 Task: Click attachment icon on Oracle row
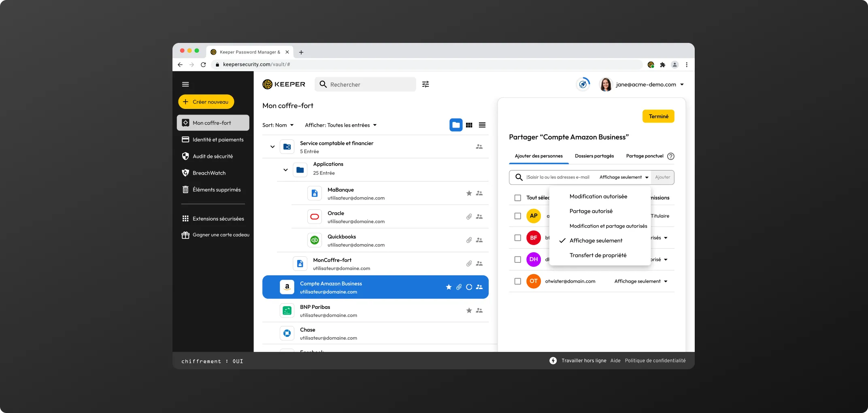pyautogui.click(x=469, y=217)
